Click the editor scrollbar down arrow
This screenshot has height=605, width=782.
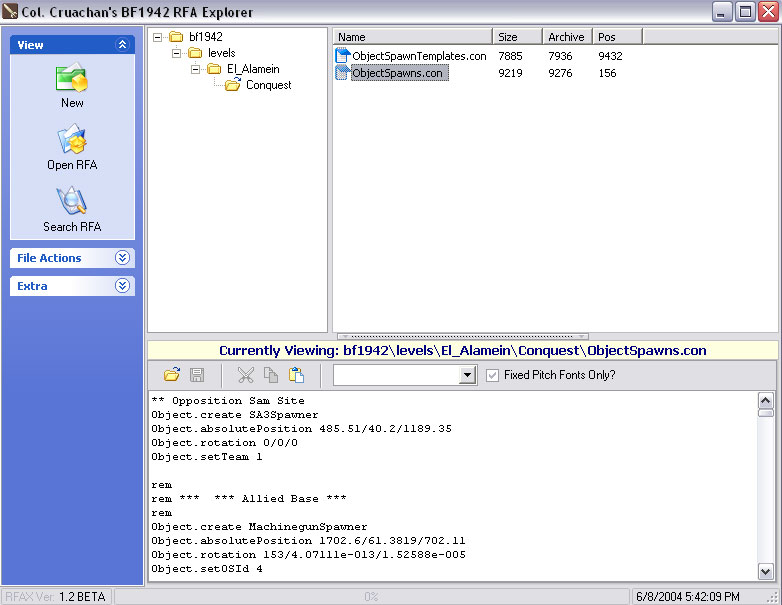(766, 571)
